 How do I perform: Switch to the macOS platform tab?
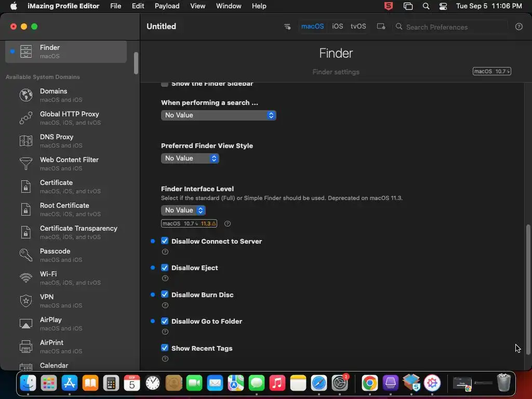click(312, 26)
